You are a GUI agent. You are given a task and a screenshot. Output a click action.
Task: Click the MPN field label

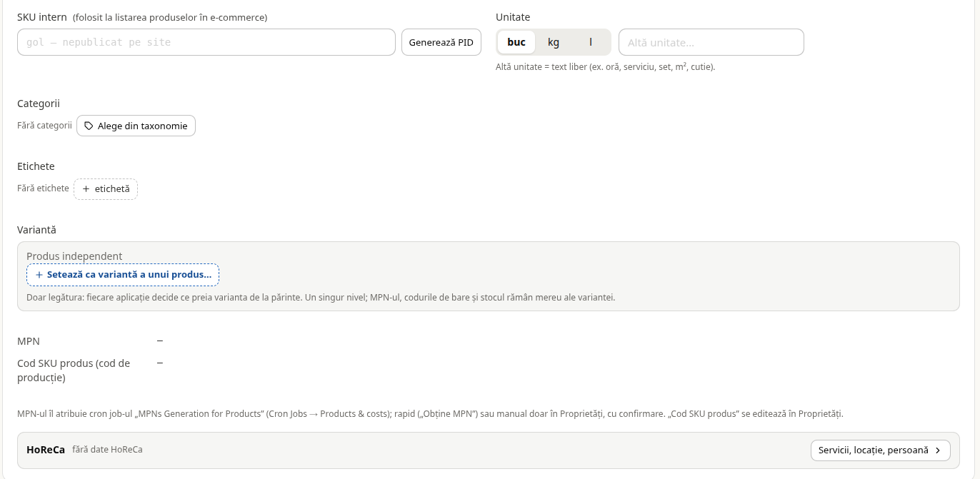(x=29, y=341)
